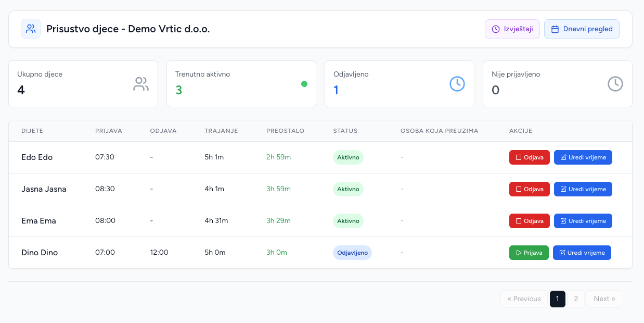The image size is (644, 323).
Task: Click the Odjavljeno status badge for Dino
Action: (352, 253)
